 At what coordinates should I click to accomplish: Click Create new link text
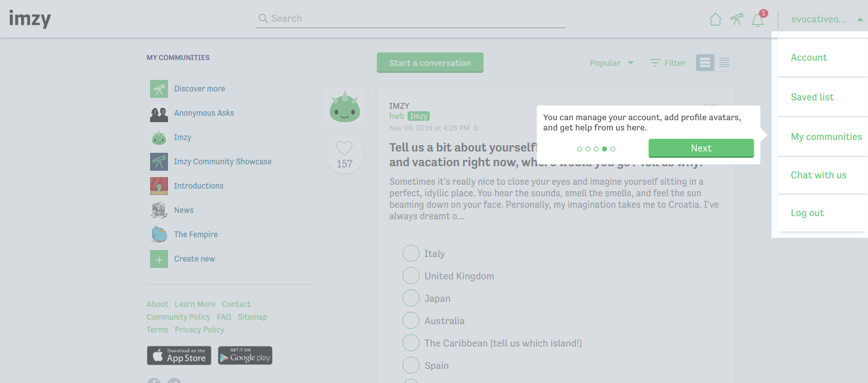point(194,259)
